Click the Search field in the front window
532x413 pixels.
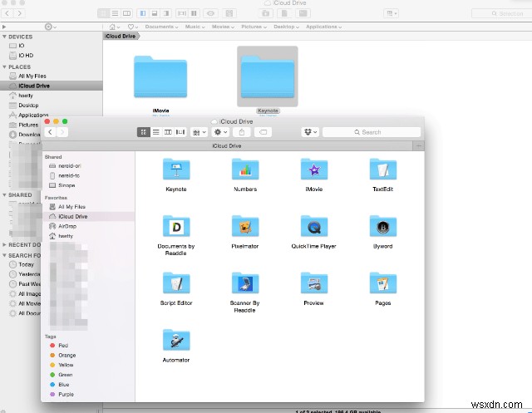coord(370,132)
